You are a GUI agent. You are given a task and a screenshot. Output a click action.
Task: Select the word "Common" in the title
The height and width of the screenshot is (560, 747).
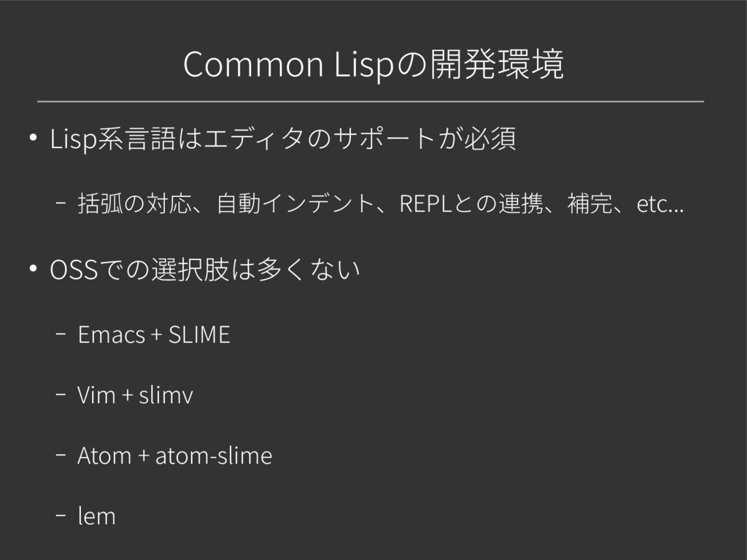[253, 64]
